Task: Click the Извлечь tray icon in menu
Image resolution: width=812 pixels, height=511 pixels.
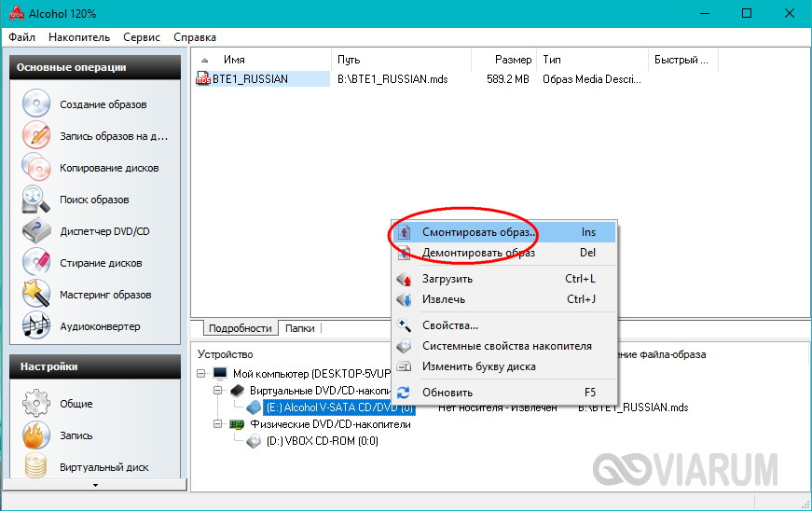Action: coord(404,299)
